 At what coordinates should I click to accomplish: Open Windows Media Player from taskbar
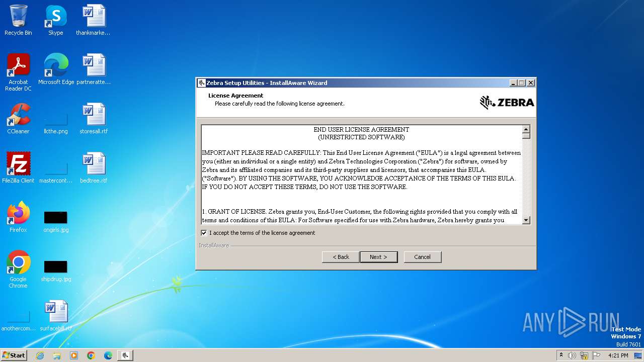[x=74, y=355]
